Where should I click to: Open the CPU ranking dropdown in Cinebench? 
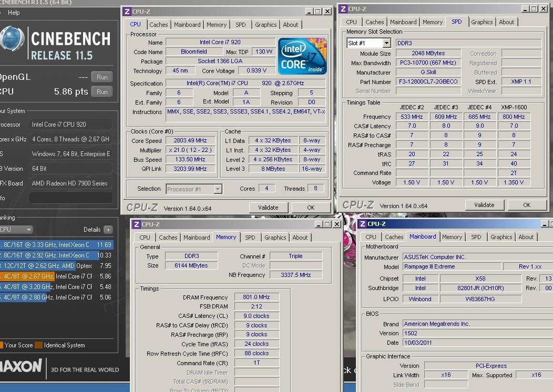pyautogui.click(x=16, y=230)
